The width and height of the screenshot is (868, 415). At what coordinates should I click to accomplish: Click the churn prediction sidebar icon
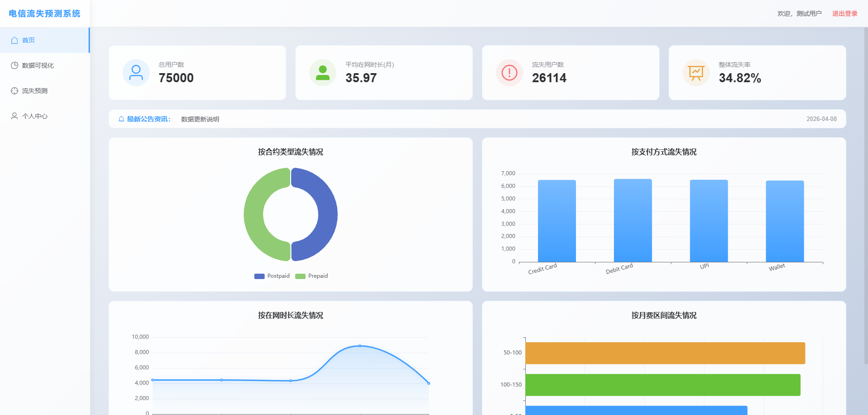pos(14,91)
